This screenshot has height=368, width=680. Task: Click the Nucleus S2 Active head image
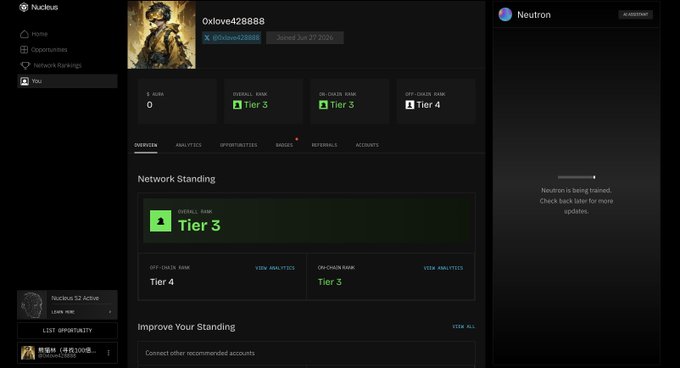tap(32, 305)
